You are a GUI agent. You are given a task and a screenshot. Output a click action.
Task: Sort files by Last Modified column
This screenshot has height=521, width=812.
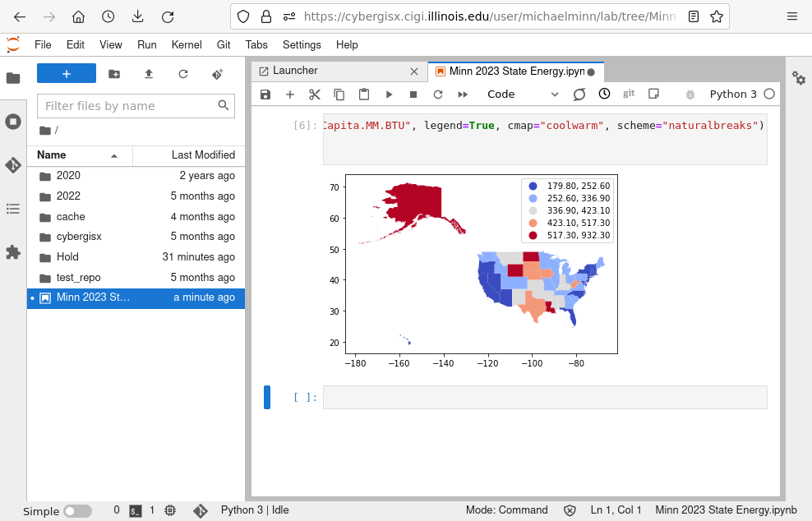[x=203, y=155]
